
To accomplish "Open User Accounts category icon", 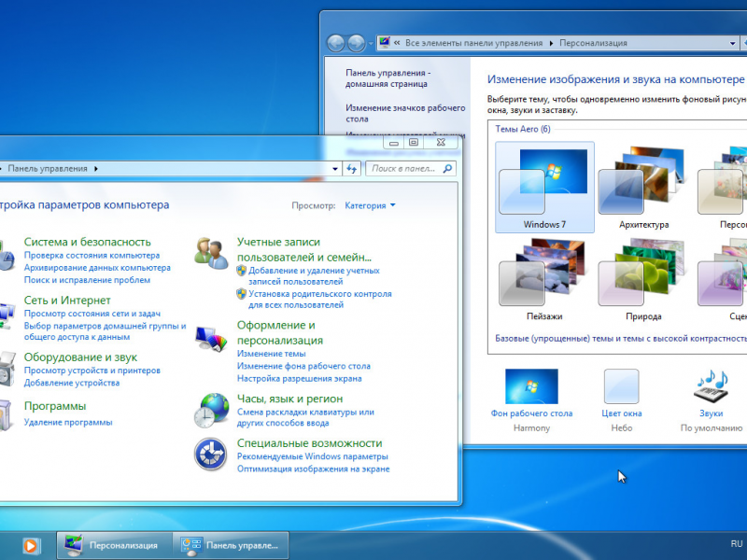I will coord(212,254).
